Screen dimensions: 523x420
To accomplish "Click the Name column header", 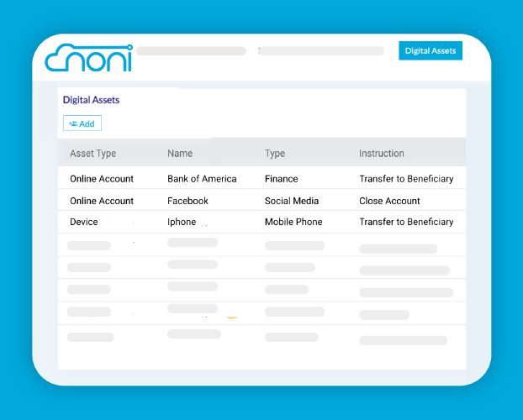I will point(180,154).
